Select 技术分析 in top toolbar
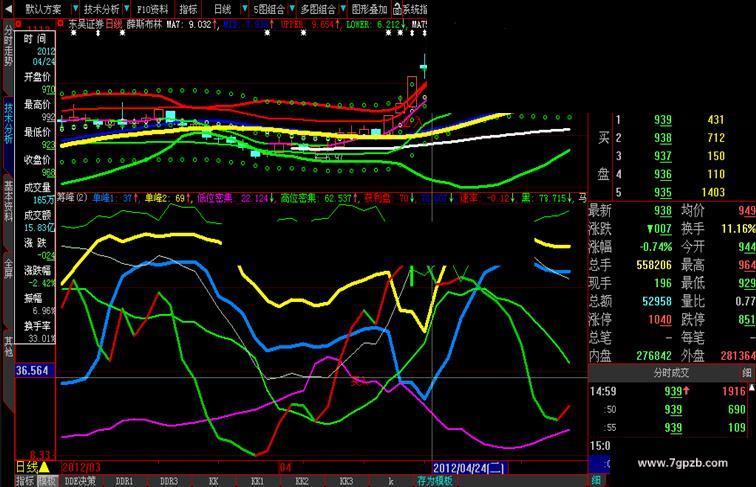The image size is (756, 487). pyautogui.click(x=102, y=9)
